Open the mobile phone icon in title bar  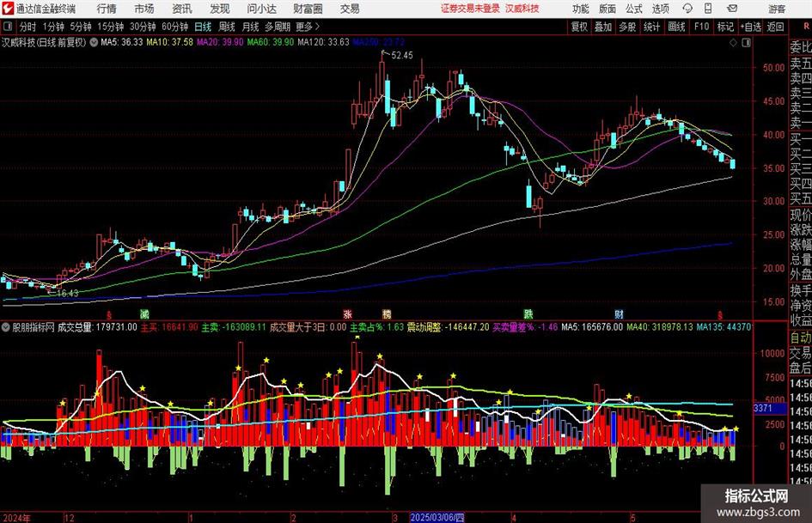point(708,9)
